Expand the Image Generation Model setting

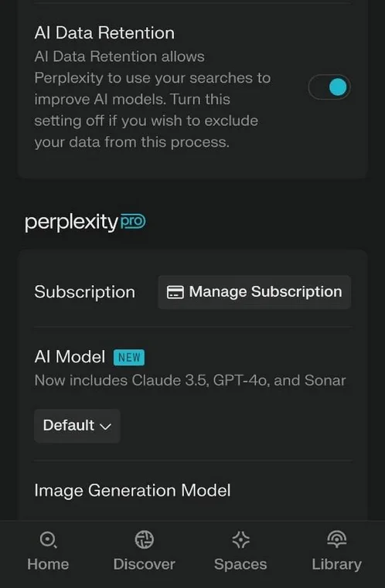[132, 491]
